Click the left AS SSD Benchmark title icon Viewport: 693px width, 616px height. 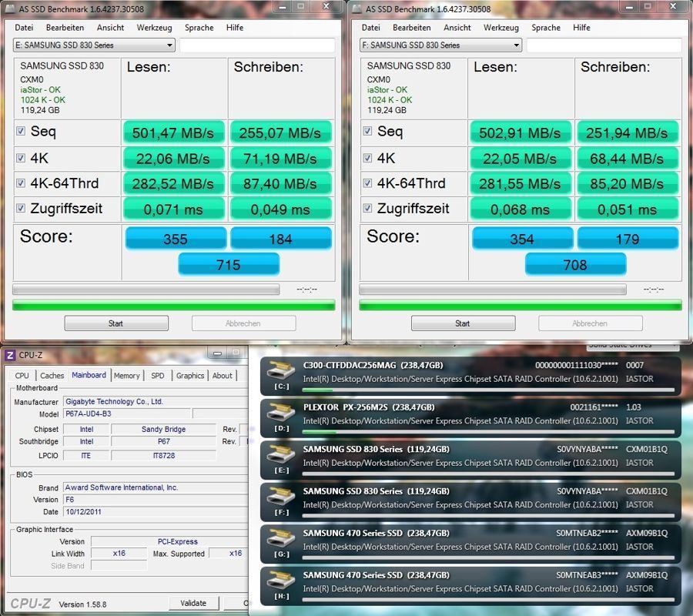[x=10, y=8]
